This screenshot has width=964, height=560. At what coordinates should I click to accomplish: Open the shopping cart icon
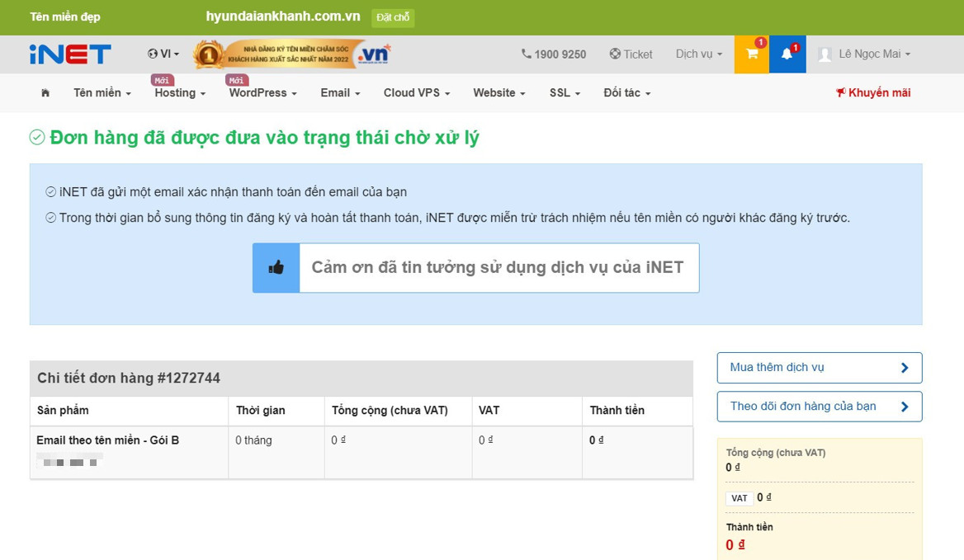click(x=752, y=54)
